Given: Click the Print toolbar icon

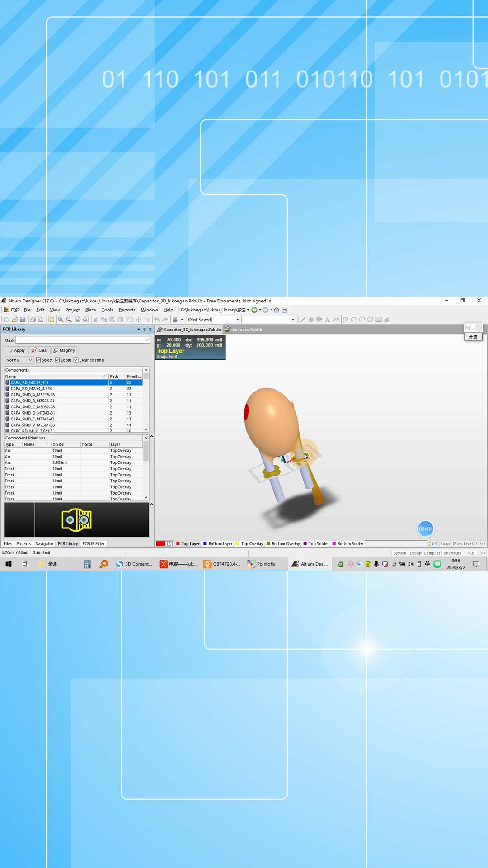Looking at the screenshot, I should (33, 320).
